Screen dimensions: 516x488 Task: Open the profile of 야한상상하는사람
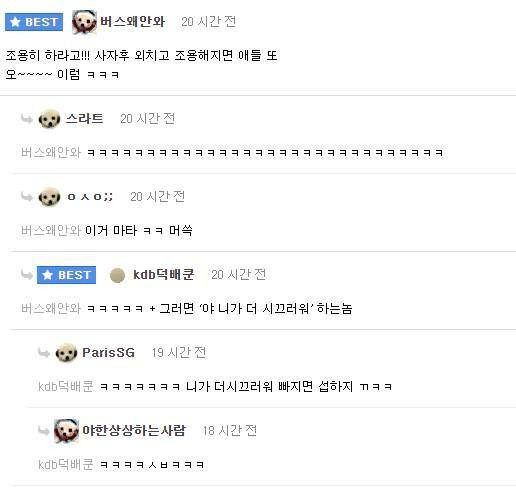point(134,430)
